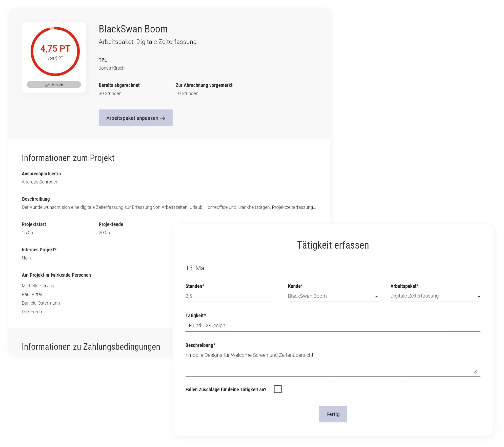
Task: Select team member Dirk Freeh
Action: (x=32, y=311)
